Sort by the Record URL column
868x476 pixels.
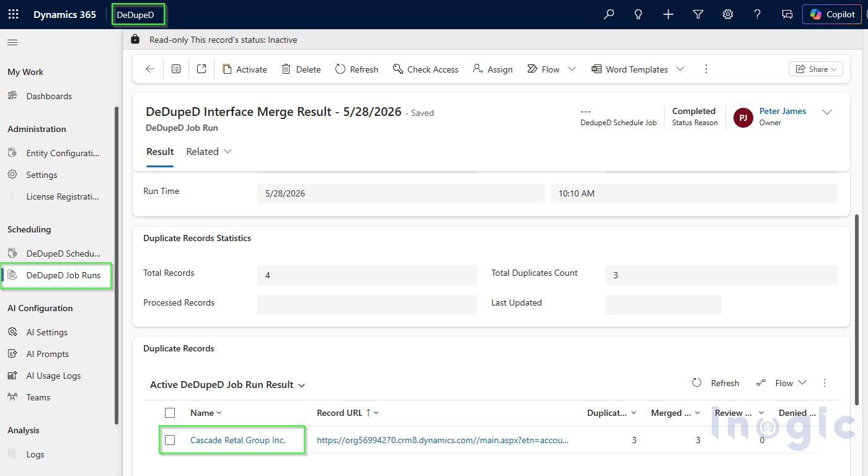pos(347,413)
